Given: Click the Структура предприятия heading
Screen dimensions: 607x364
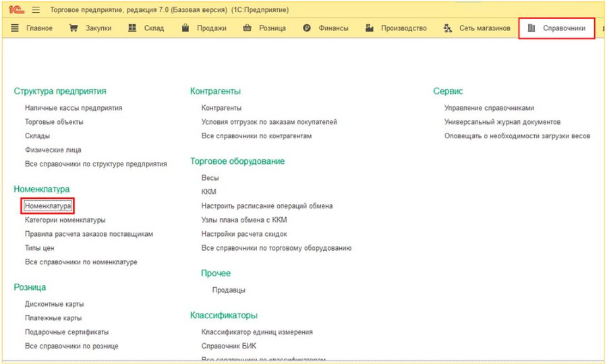Looking at the screenshot, I should (60, 91).
